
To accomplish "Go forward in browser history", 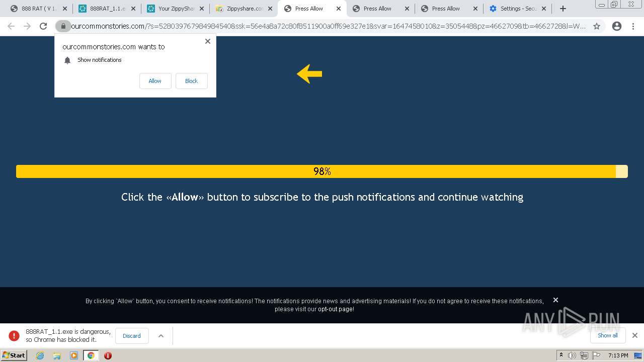I will click(x=27, y=26).
